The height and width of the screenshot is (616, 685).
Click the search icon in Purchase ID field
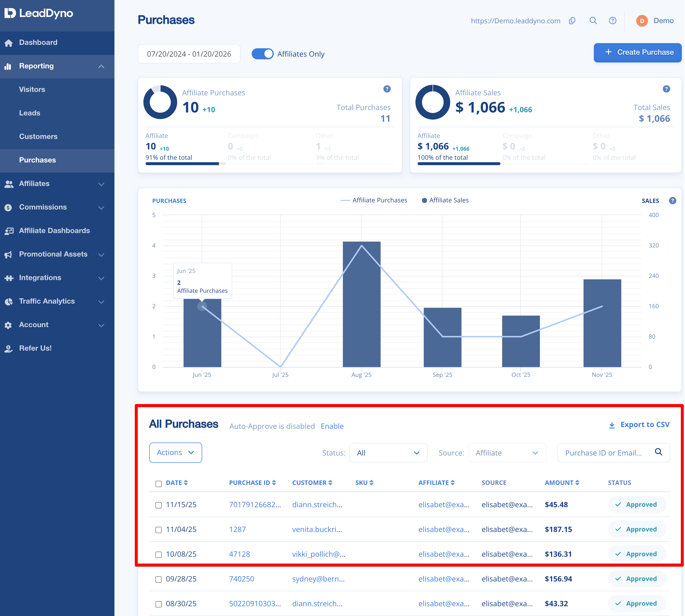659,452
